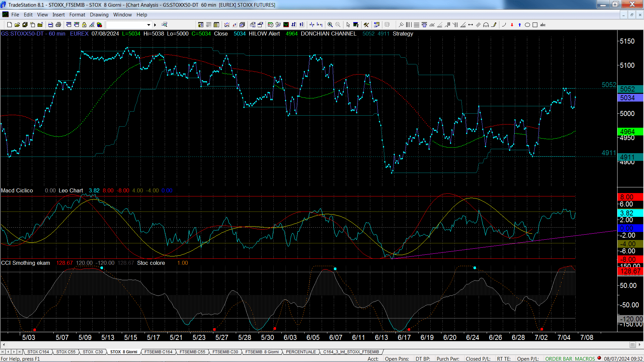Select the red down arrow tool
644x362 pixels.
pos(512,25)
